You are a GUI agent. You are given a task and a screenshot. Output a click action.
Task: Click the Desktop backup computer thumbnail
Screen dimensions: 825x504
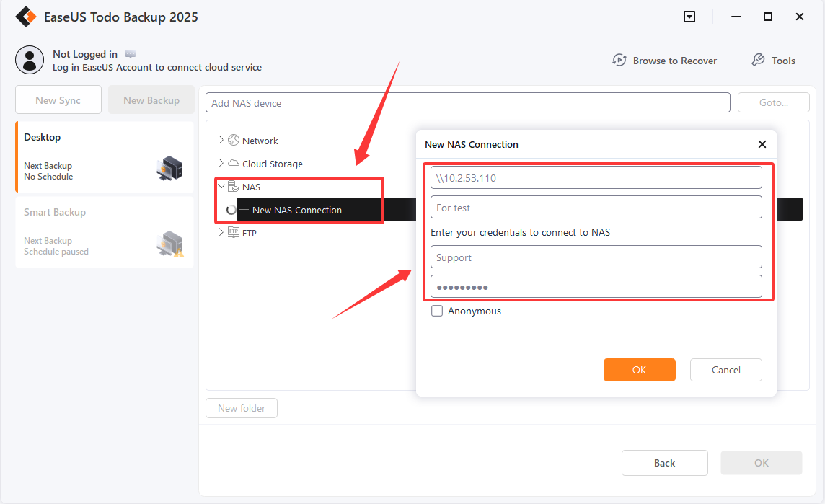169,168
